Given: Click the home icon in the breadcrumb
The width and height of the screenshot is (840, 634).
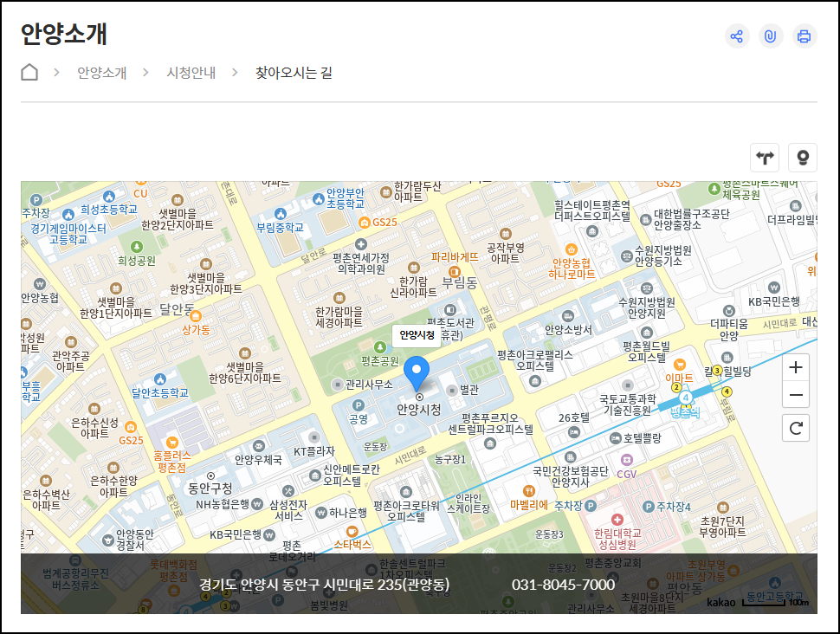Looking at the screenshot, I should 29,73.
